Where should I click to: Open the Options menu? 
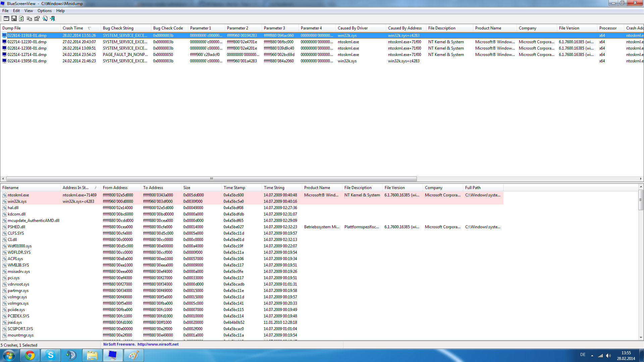(44, 11)
